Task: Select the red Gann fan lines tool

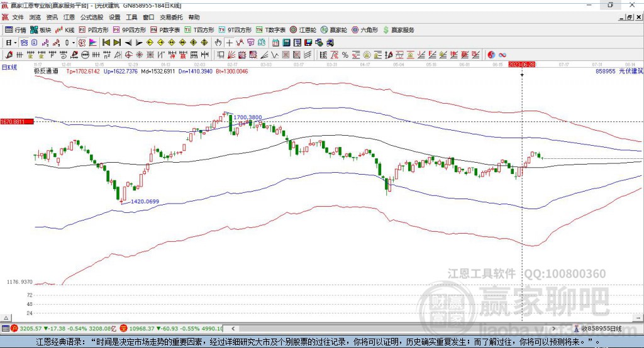Action: (231, 55)
